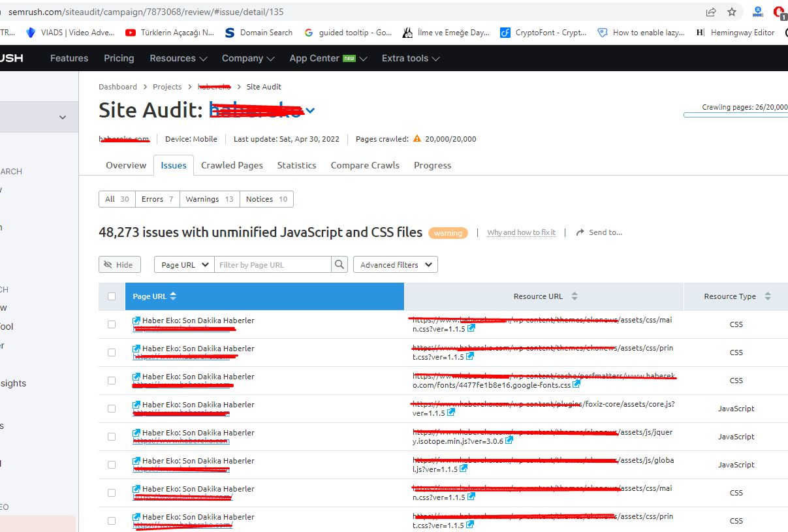The height and width of the screenshot is (532, 788).
Task: Check the box for jquery.isotope.min.js row
Action: [x=112, y=437]
